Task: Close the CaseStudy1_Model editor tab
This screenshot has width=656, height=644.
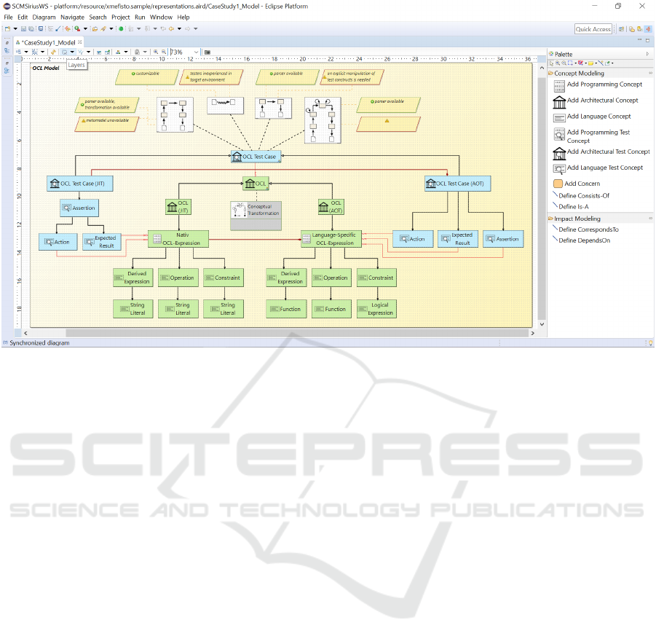Action: 81,43
